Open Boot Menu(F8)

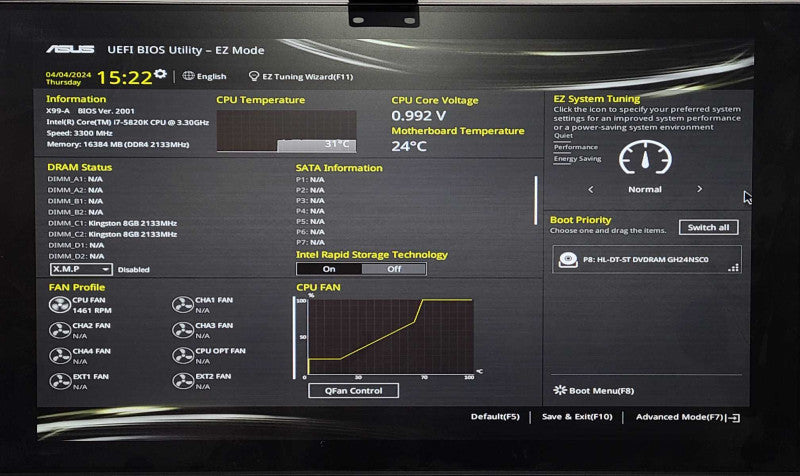pyautogui.click(x=594, y=390)
